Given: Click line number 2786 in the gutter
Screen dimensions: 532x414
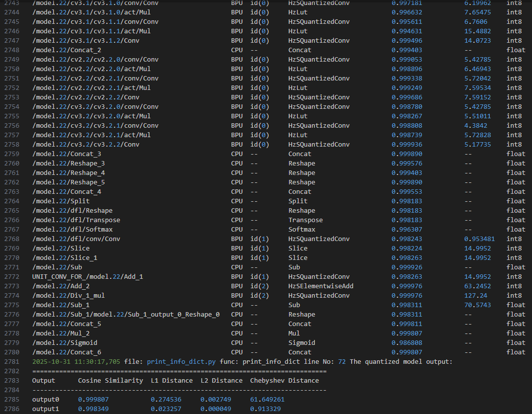Looking at the screenshot, I should point(12,409).
